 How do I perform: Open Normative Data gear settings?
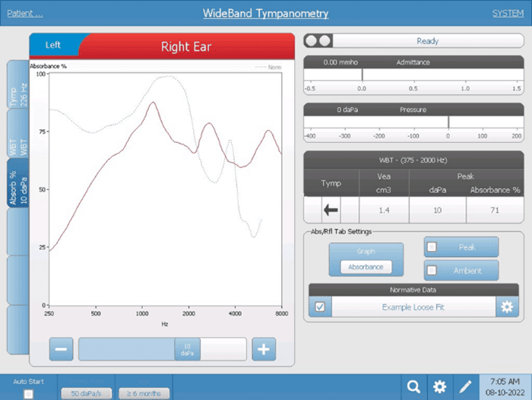[x=507, y=306]
